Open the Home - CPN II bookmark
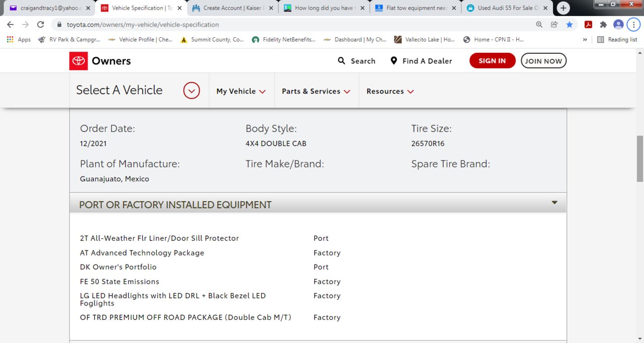Image resolution: width=644 pixels, height=343 pixels. pos(494,40)
